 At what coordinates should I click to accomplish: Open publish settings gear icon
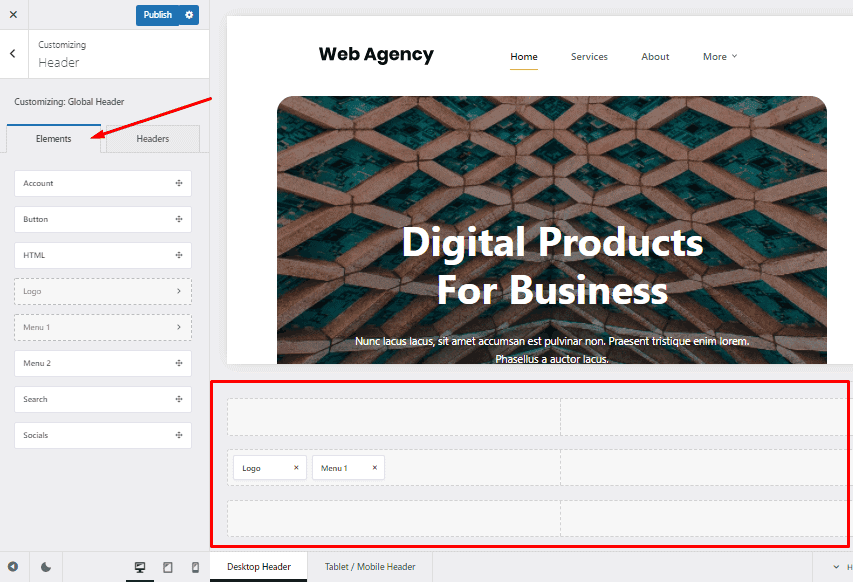tap(189, 15)
